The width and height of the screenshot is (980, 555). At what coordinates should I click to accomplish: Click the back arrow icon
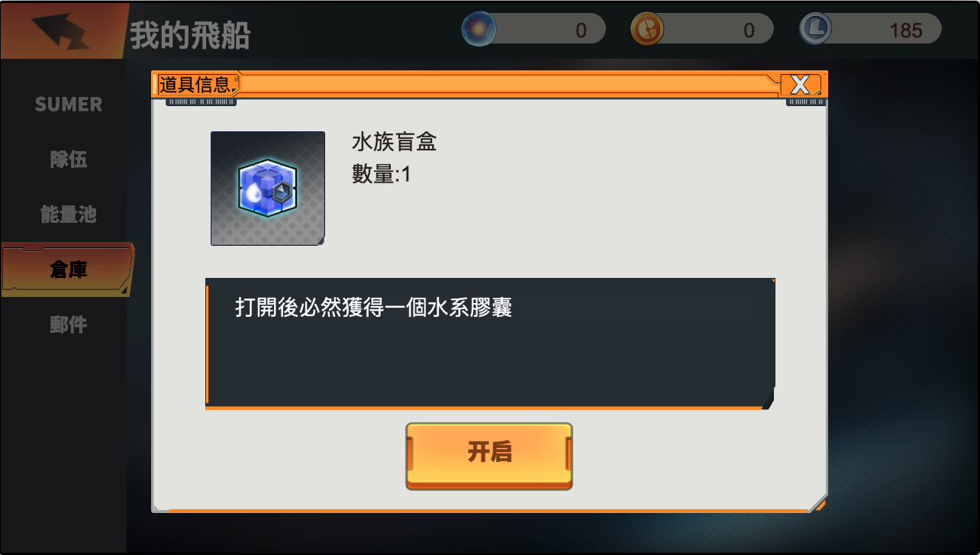(x=62, y=29)
